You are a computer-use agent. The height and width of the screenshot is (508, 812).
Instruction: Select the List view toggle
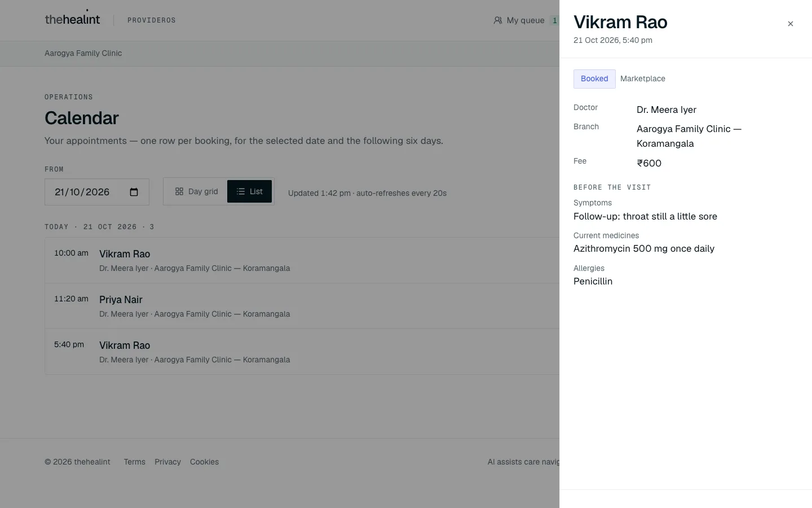pyautogui.click(x=249, y=191)
